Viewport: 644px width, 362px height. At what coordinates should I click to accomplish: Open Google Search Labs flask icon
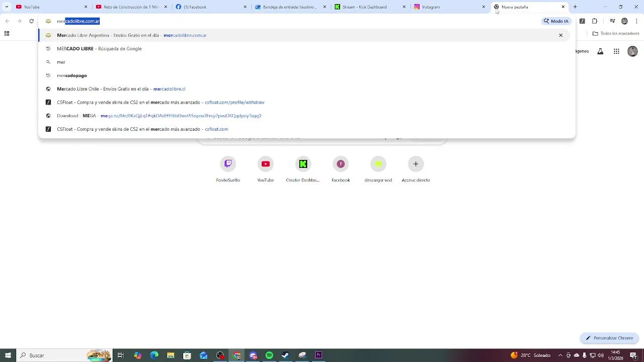pyautogui.click(x=600, y=51)
